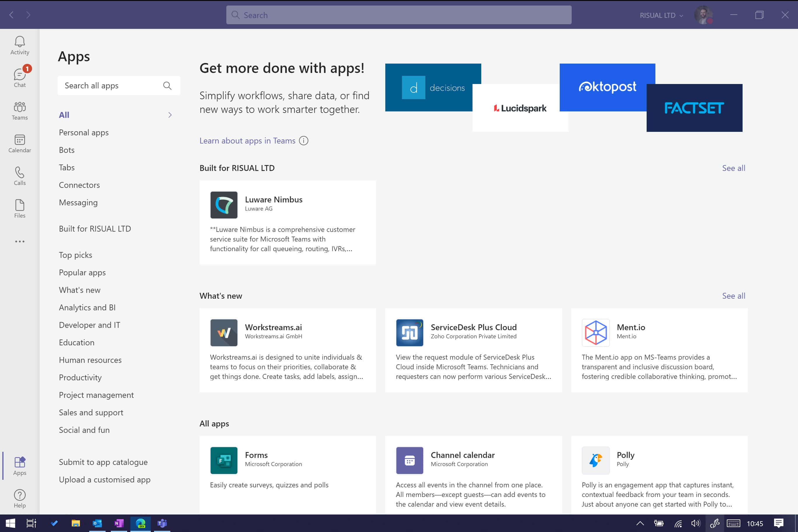Click the Luware Nimbus app icon
This screenshot has width=798, height=532.
(224, 205)
